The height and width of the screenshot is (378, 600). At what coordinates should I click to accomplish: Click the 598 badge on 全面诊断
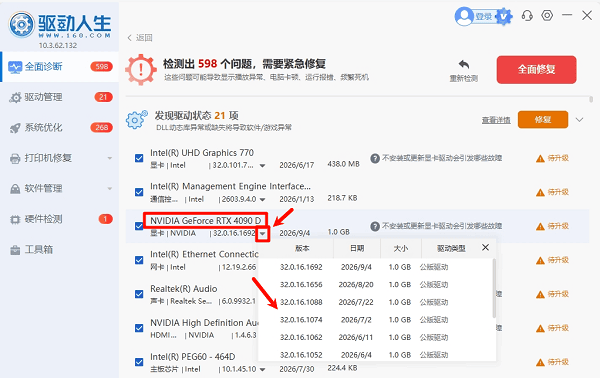(x=101, y=67)
